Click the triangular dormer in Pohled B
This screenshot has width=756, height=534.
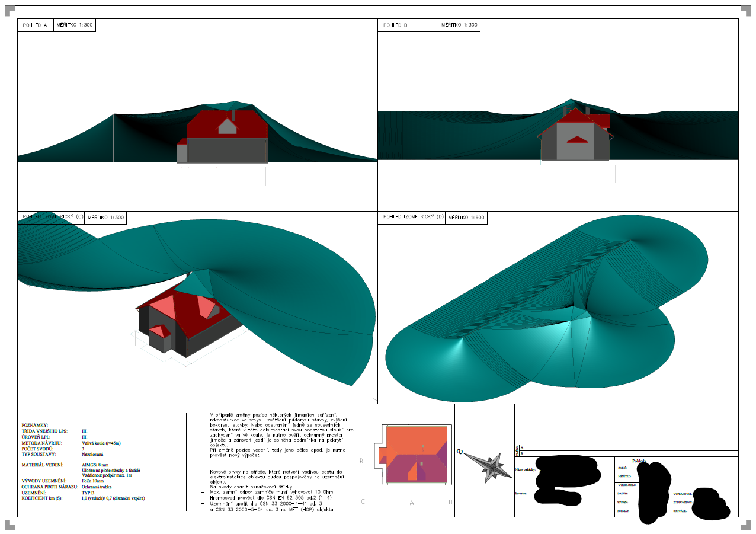(x=575, y=139)
